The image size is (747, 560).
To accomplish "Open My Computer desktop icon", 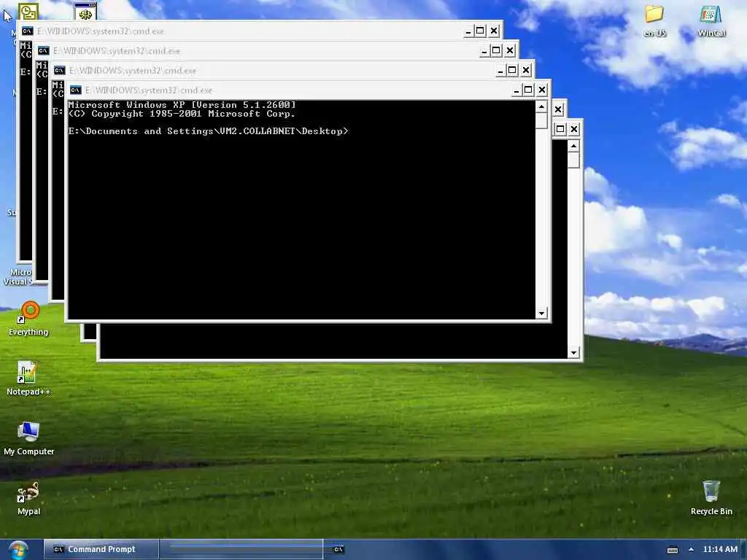I will 28,438.
